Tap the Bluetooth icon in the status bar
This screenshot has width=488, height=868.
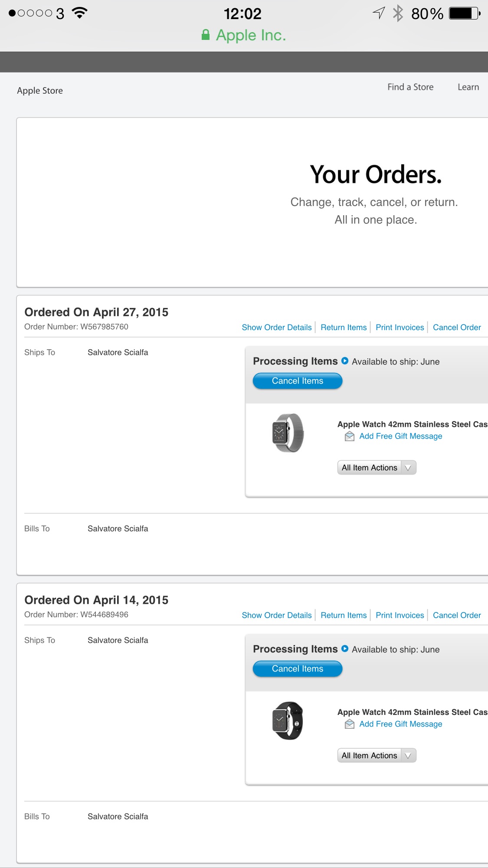pyautogui.click(x=398, y=13)
